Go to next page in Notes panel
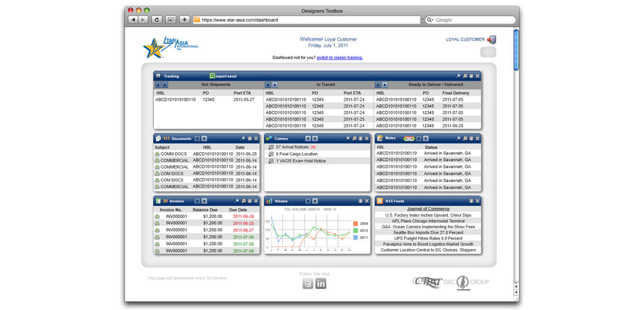644x310 pixels. click(426, 139)
